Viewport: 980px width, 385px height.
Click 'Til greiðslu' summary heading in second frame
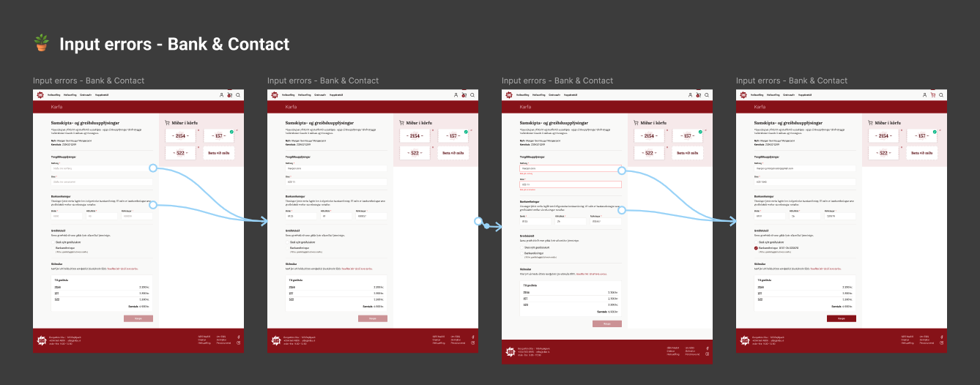click(x=295, y=280)
